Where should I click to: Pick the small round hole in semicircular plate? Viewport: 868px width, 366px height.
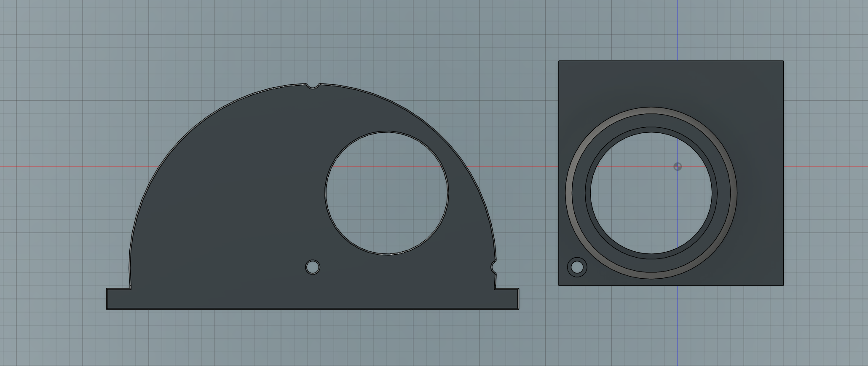[313, 267]
